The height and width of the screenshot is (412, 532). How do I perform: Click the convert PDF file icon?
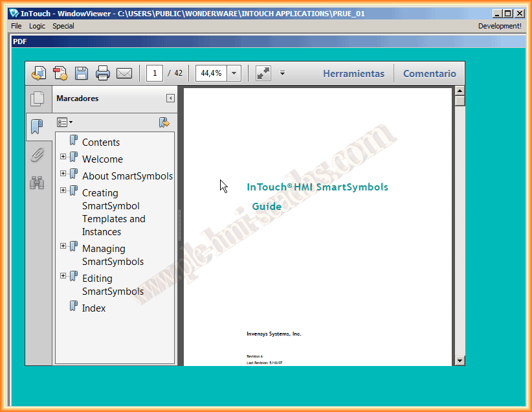click(x=60, y=73)
